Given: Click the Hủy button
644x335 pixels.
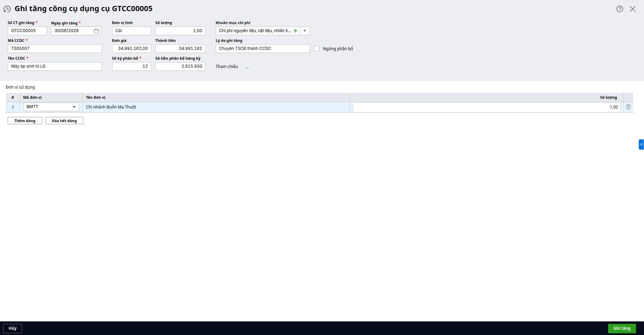Looking at the screenshot, I should (x=13, y=328).
